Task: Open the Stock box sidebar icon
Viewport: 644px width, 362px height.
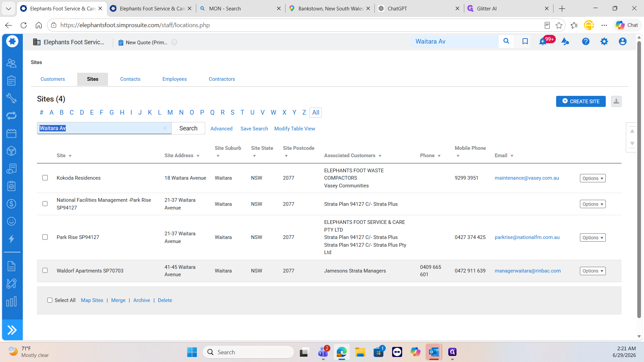Action: point(11,151)
